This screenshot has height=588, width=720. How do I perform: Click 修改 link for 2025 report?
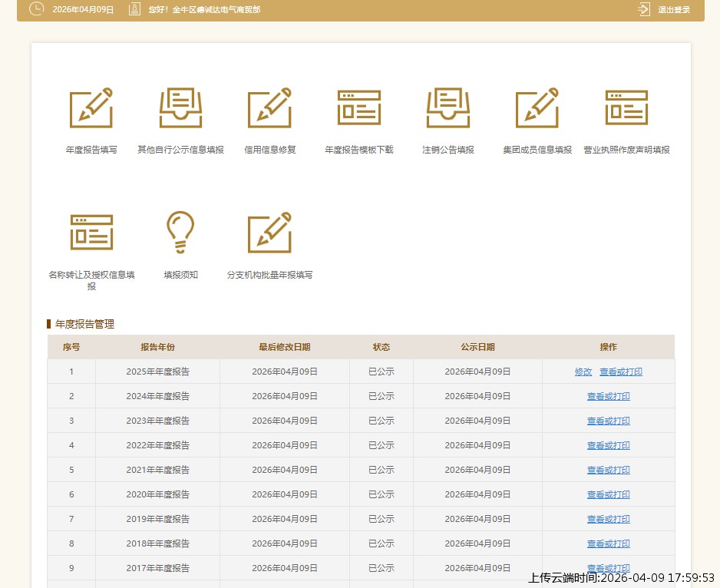pyautogui.click(x=583, y=372)
